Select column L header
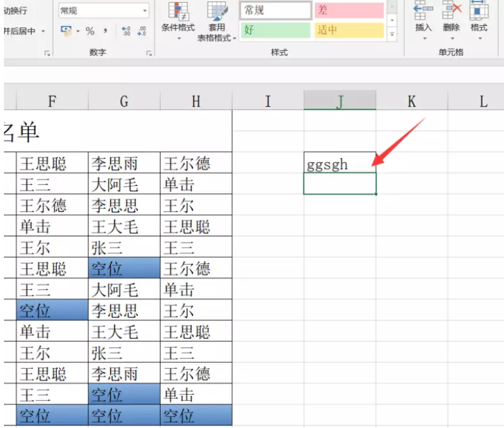This screenshot has height=428, width=504. click(476, 101)
